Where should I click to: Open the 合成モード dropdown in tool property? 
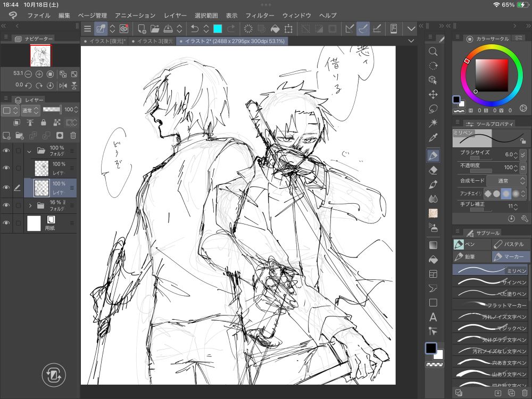[506, 181]
